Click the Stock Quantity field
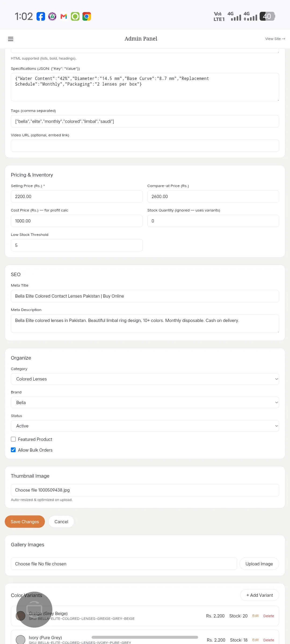The height and width of the screenshot is (644, 290). click(x=213, y=221)
